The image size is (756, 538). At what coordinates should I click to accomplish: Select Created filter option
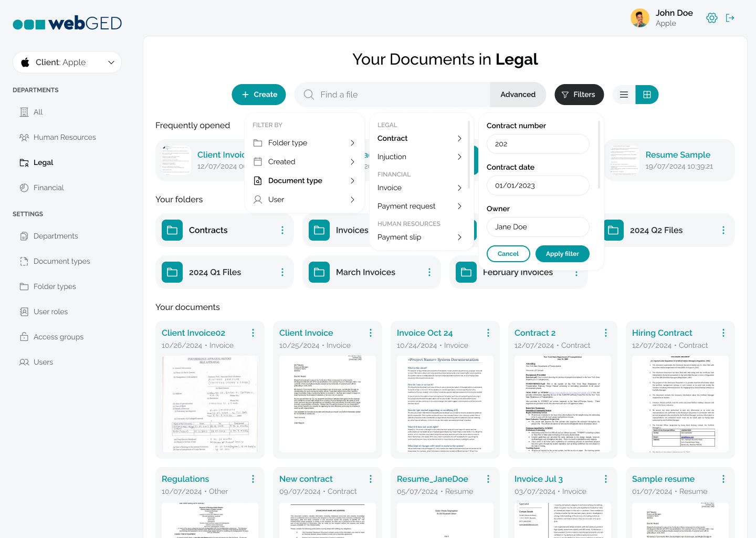(304, 162)
